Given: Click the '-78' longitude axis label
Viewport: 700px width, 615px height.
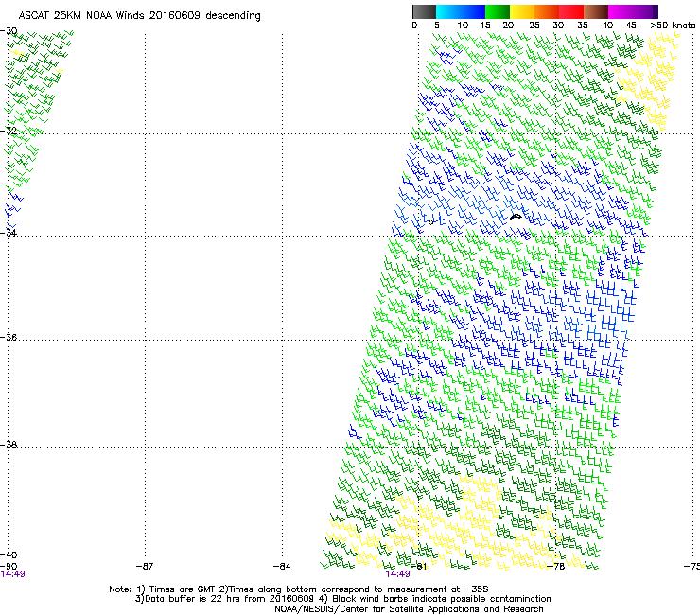Looking at the screenshot, I should pos(556,566).
